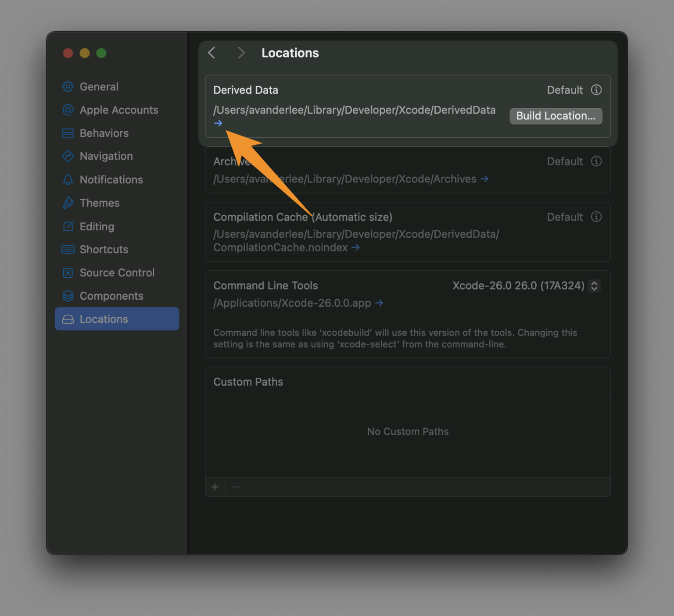
Task: Select the Themes section
Action: coord(100,203)
